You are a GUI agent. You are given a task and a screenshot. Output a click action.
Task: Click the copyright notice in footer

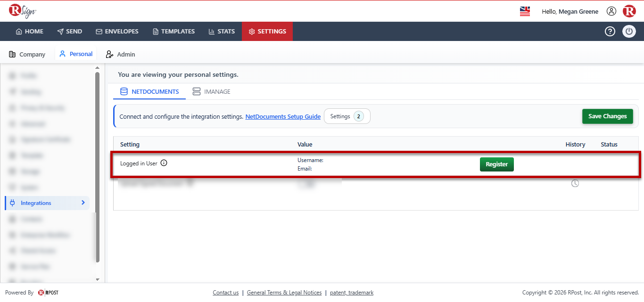[580, 293]
